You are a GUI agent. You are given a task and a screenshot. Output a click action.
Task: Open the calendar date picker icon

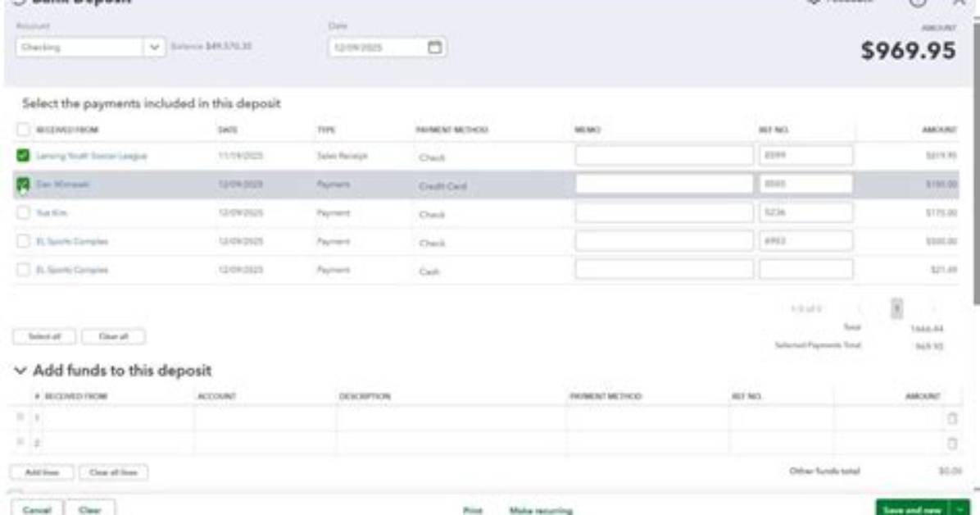(434, 47)
